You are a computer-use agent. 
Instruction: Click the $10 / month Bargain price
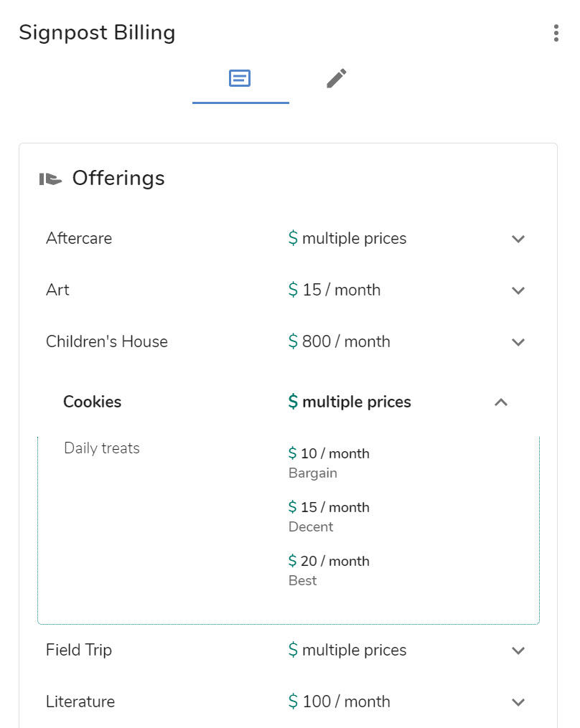tap(329, 454)
